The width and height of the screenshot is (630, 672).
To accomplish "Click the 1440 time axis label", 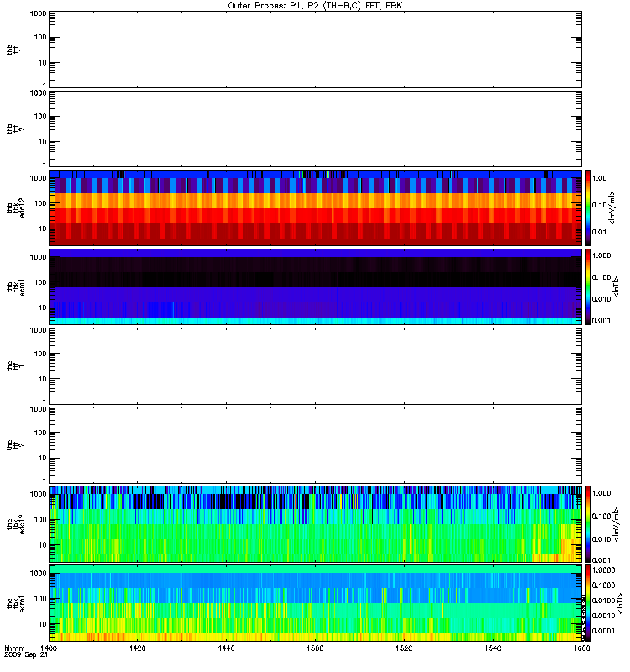I will [x=226, y=648].
